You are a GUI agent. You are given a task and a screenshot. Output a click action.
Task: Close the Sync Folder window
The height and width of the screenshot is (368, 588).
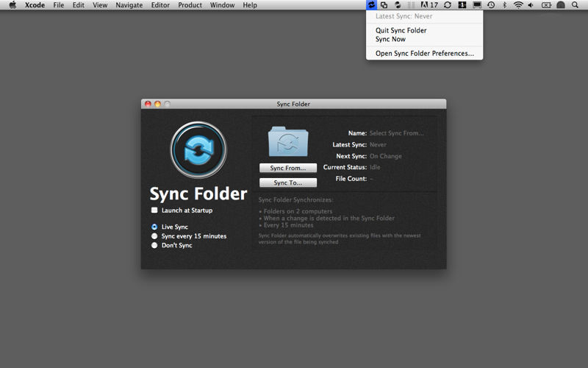(x=148, y=104)
